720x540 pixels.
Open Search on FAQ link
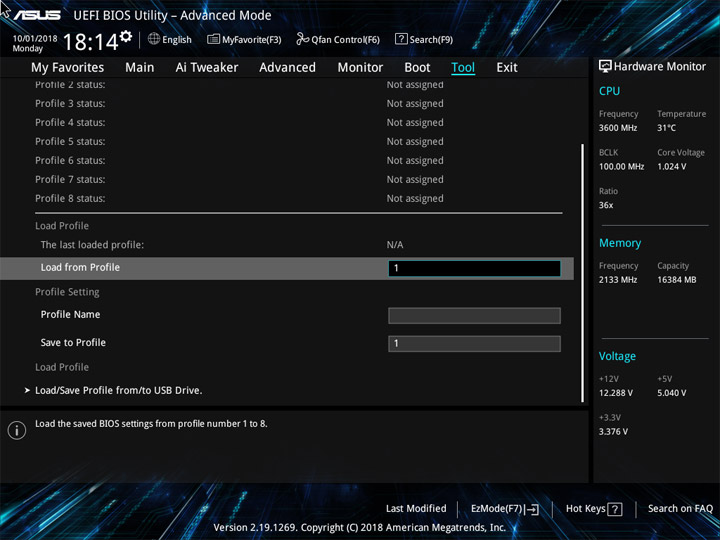click(680, 509)
